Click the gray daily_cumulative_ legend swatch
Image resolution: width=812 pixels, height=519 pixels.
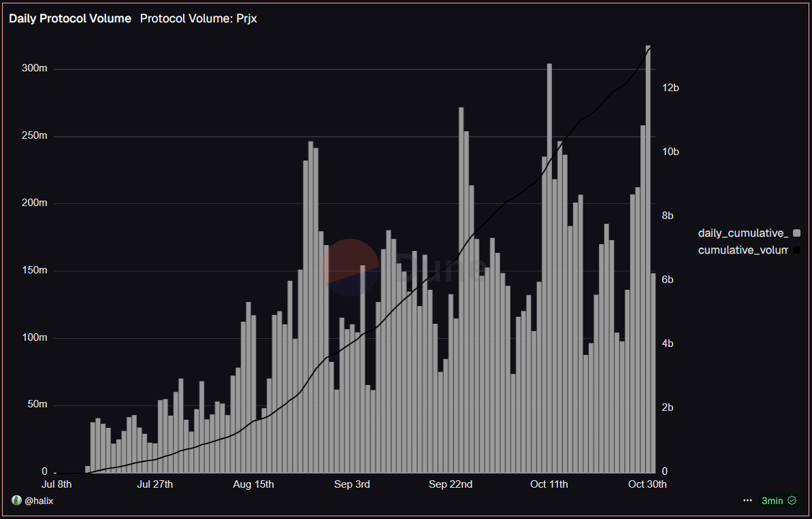pyautogui.click(x=796, y=233)
